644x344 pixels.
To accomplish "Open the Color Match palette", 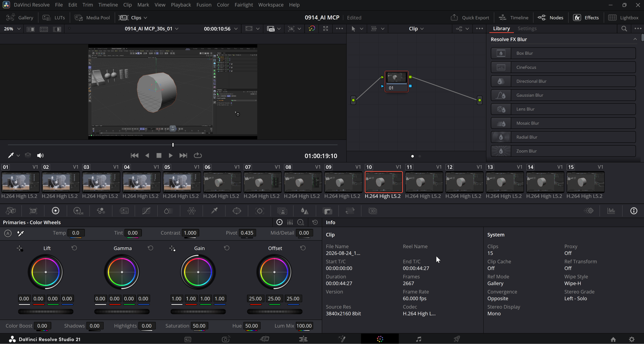I will point(33,211).
